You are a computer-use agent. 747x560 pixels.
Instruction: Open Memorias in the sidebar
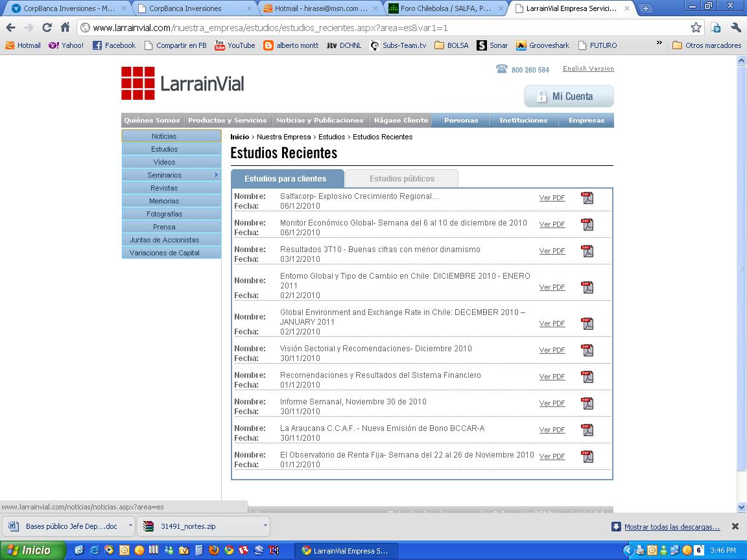(171, 201)
